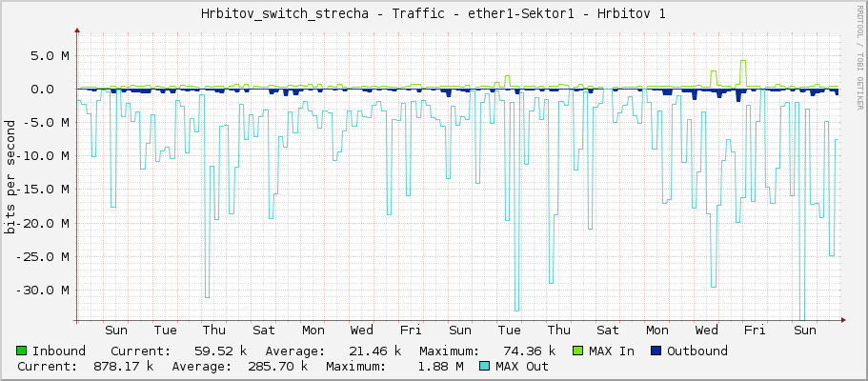Click the 'Thu' label after first Tue

click(x=214, y=331)
